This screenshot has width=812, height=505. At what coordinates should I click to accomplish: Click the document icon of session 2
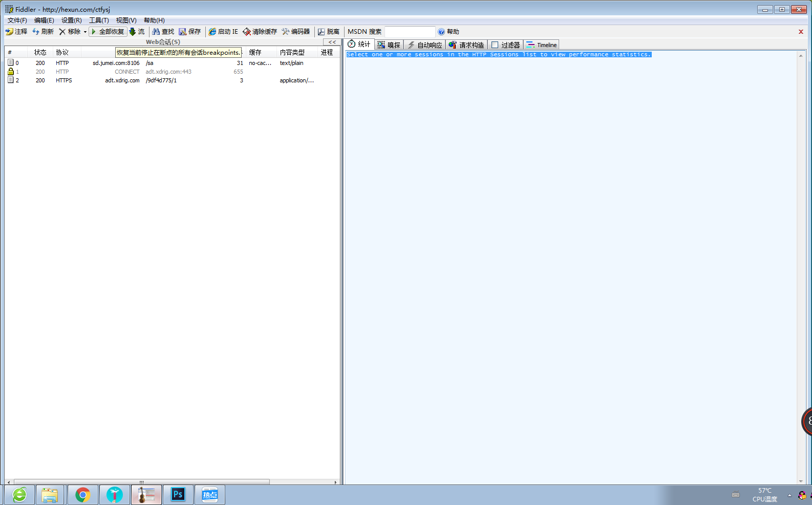tap(10, 80)
